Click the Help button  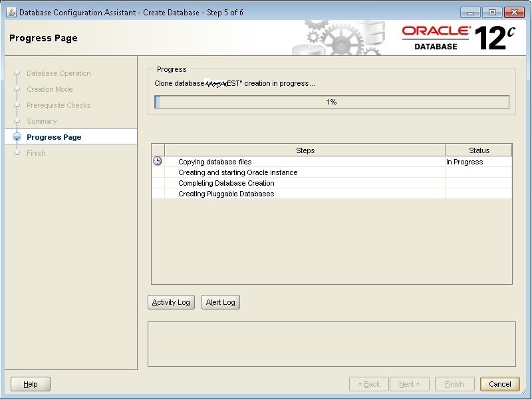[x=31, y=384]
